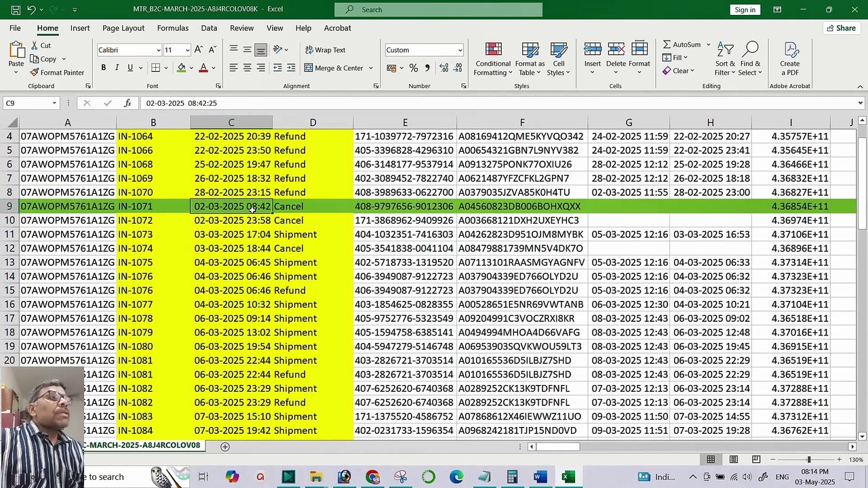Activate the Format Painter
Image resolution: width=868 pixels, height=488 pixels.
(57, 73)
